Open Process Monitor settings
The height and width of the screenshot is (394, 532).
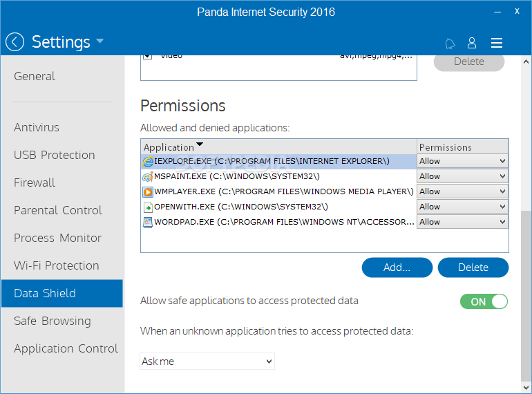pyautogui.click(x=57, y=238)
